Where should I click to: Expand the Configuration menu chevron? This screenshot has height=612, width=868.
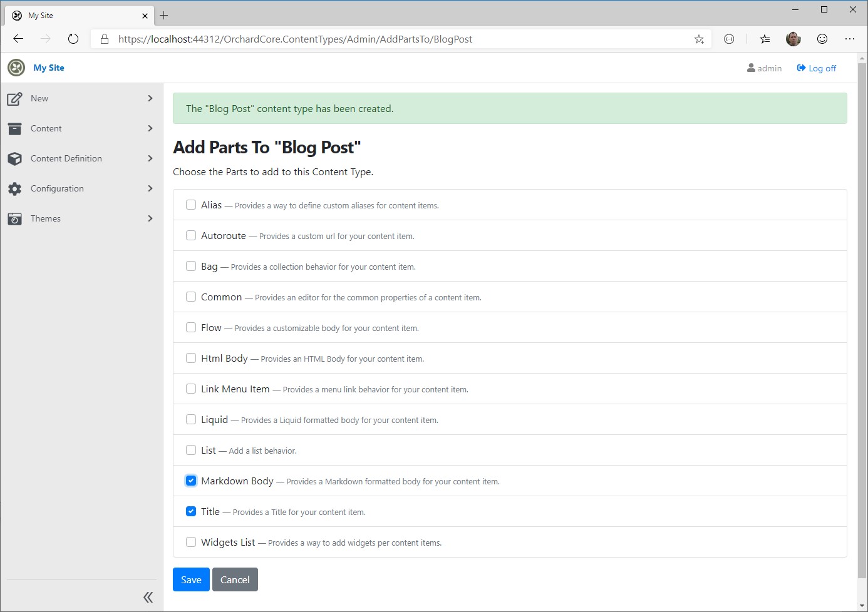[150, 188]
